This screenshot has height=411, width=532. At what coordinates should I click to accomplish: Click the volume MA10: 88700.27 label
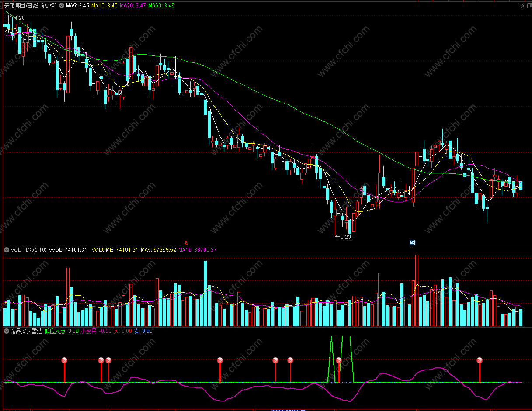[198, 250]
